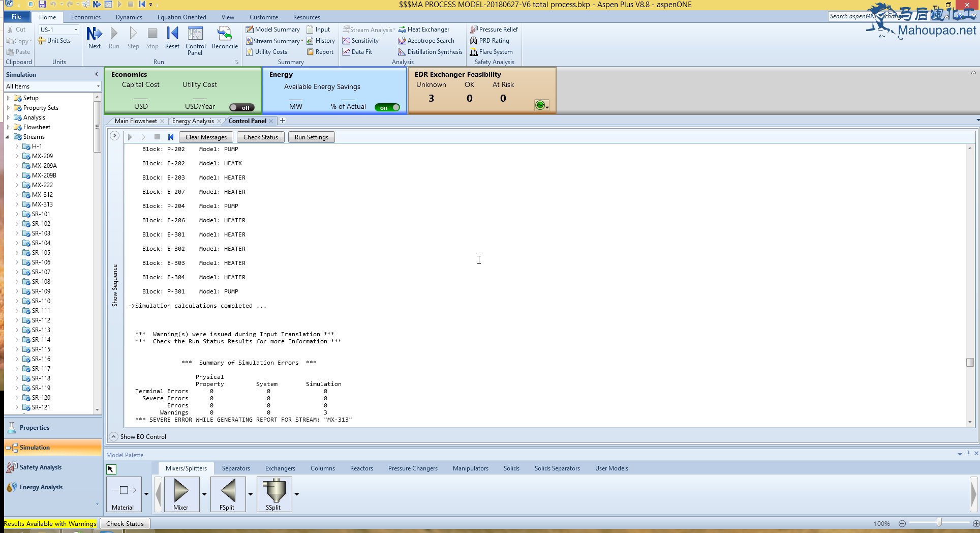Expand Show EO Control section
980x533 pixels.
point(114,436)
